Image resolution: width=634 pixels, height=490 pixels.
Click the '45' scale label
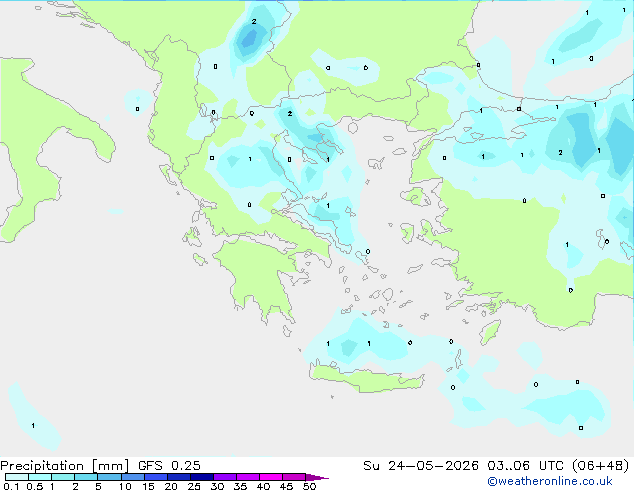coord(286,486)
